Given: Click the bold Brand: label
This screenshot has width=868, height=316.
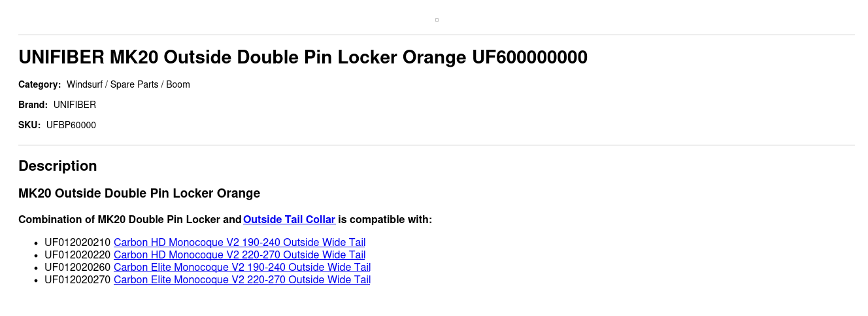Looking at the screenshot, I should [x=33, y=105].
